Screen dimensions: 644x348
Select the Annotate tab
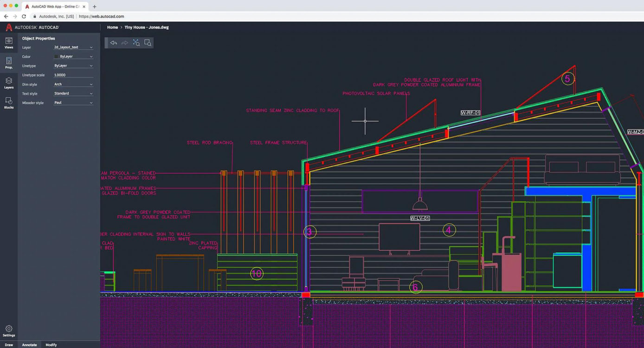[x=29, y=345]
